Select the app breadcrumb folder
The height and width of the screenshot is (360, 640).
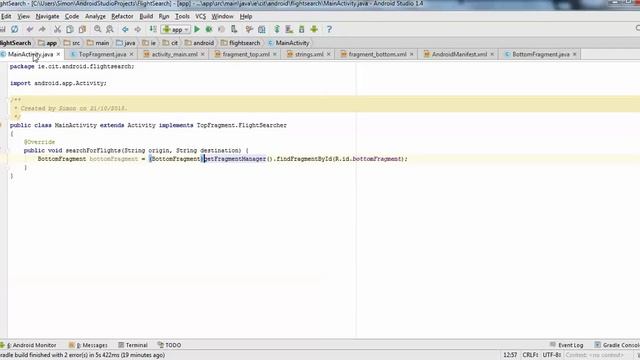(x=48, y=43)
